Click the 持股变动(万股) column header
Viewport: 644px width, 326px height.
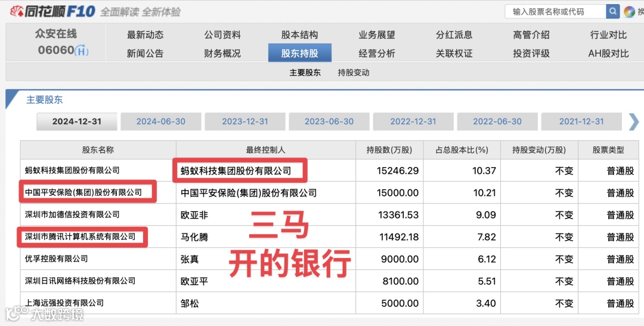539,150
